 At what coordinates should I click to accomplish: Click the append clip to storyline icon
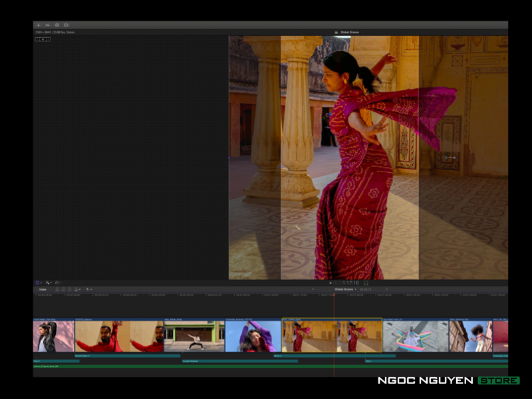pos(70,289)
